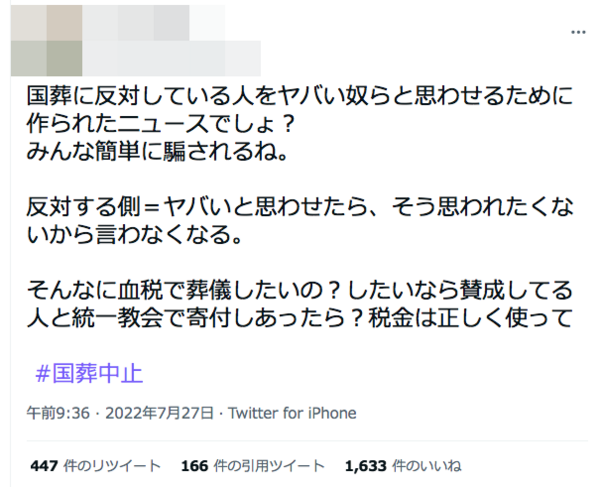View the 件の引用ツイート list
600x487 pixels.
pyautogui.click(x=269, y=466)
